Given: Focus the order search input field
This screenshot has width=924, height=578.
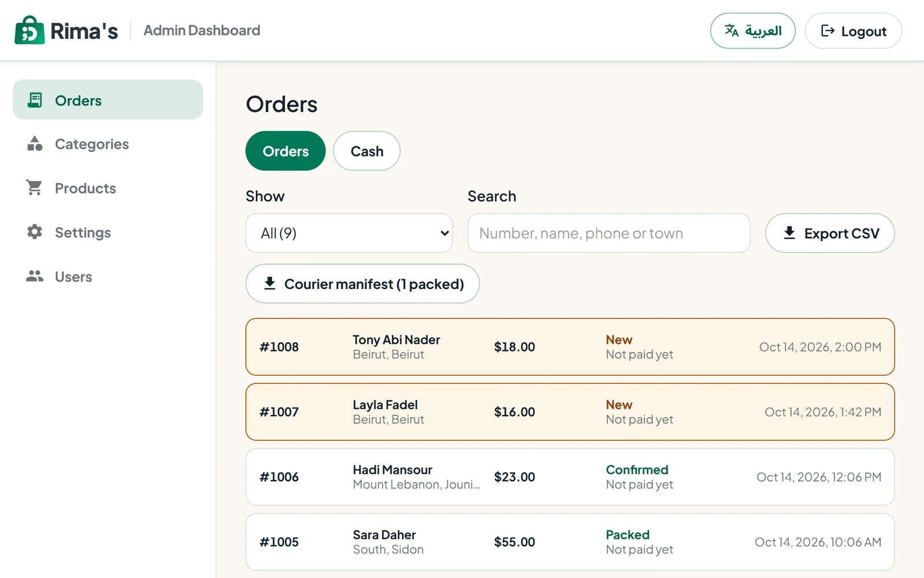Looking at the screenshot, I should click(609, 233).
